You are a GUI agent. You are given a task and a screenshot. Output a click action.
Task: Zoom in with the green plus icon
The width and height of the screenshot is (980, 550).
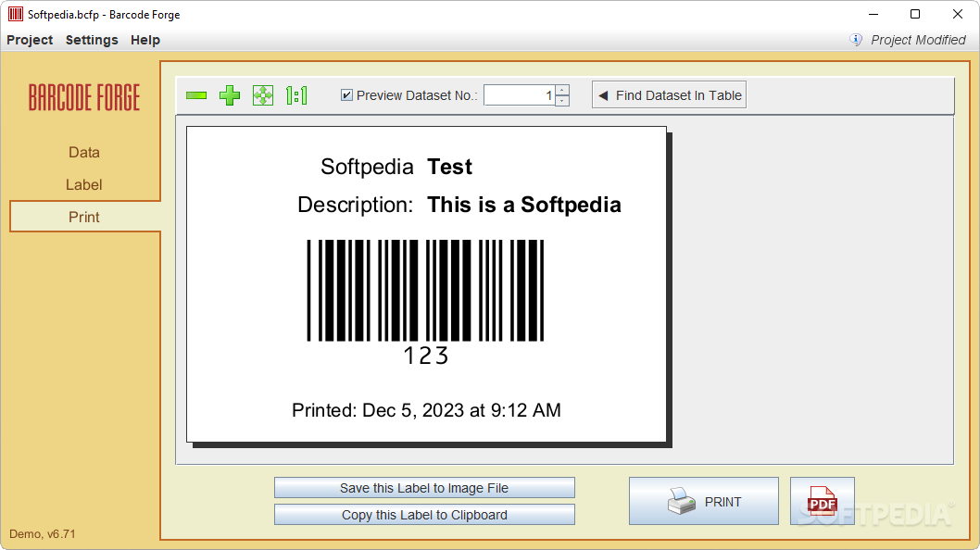point(230,95)
